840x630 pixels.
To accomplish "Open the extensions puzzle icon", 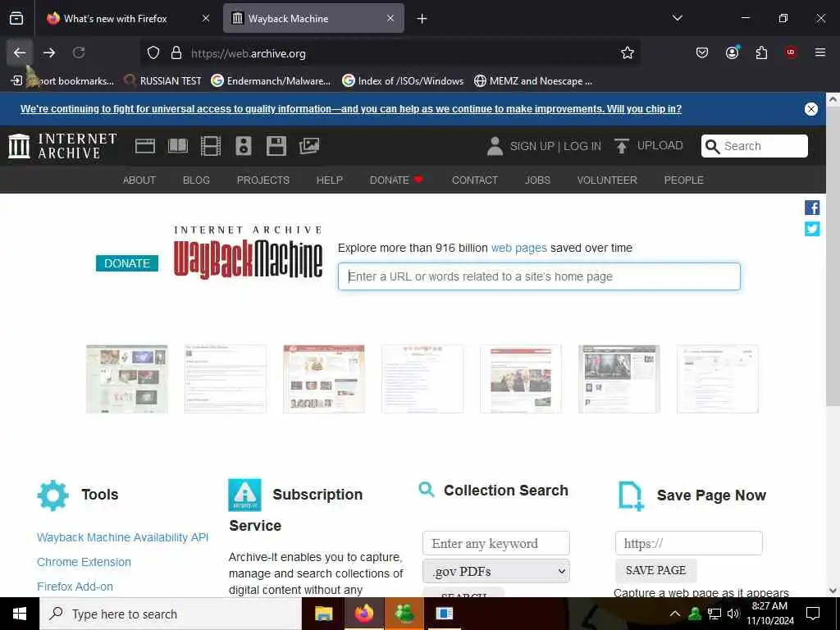I will coord(761,52).
